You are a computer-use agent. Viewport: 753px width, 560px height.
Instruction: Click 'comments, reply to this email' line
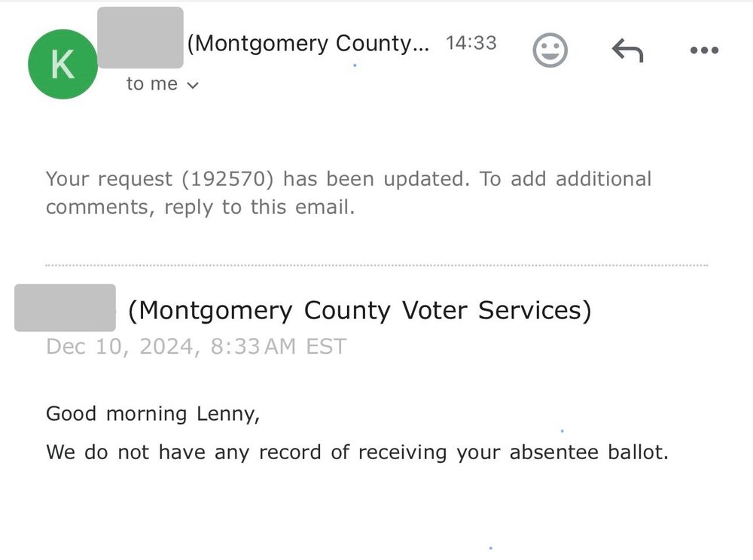click(x=200, y=207)
